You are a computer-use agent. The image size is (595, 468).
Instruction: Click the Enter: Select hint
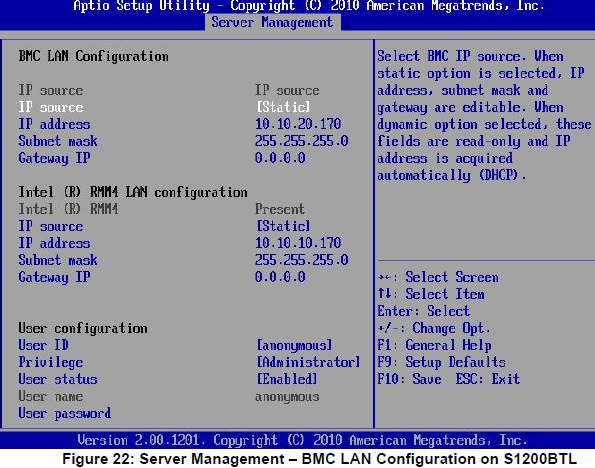click(x=423, y=311)
